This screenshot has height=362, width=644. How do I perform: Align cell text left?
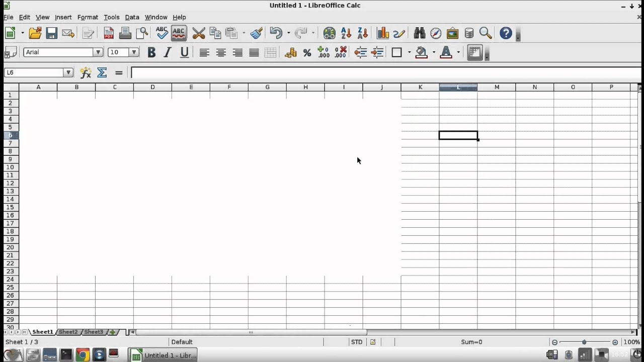coord(204,52)
